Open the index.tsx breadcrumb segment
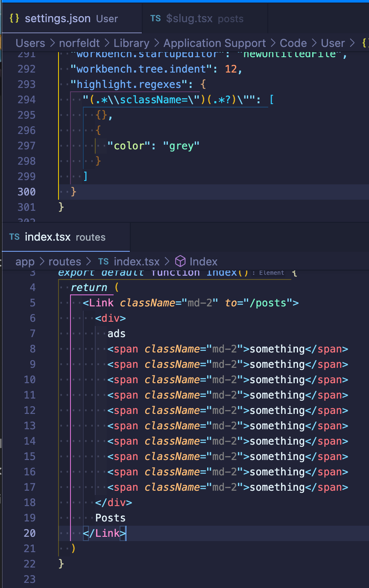This screenshot has width=369, height=588. (x=137, y=262)
